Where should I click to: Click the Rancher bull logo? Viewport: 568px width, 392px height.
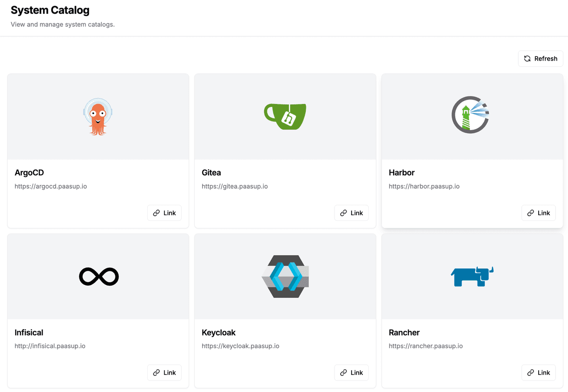(x=472, y=276)
